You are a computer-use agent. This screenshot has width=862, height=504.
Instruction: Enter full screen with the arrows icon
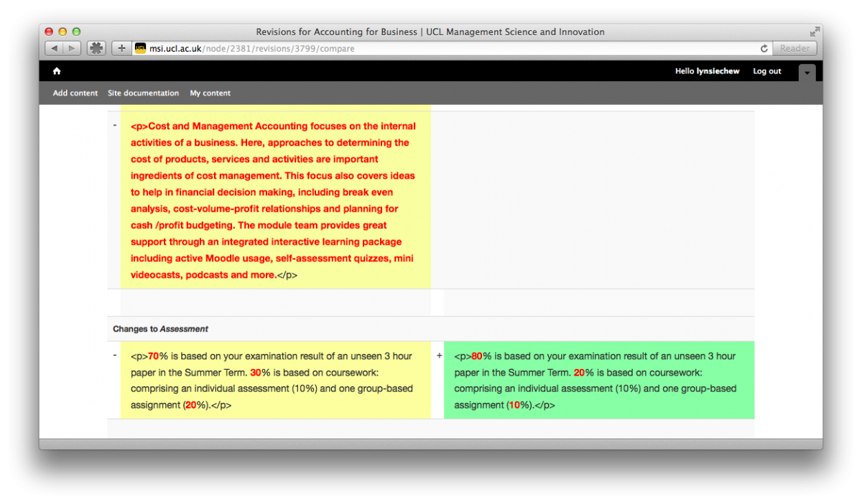[x=815, y=32]
